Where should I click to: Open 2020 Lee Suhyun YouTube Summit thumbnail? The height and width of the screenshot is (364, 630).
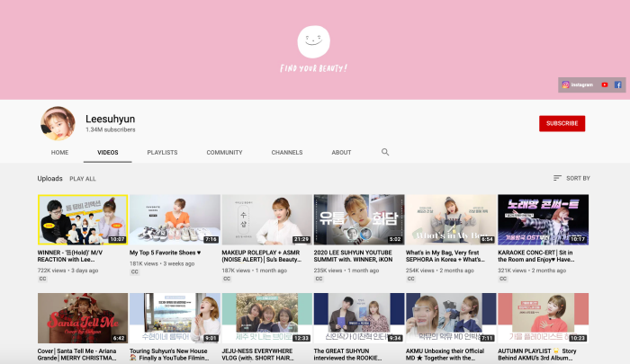pos(359,219)
